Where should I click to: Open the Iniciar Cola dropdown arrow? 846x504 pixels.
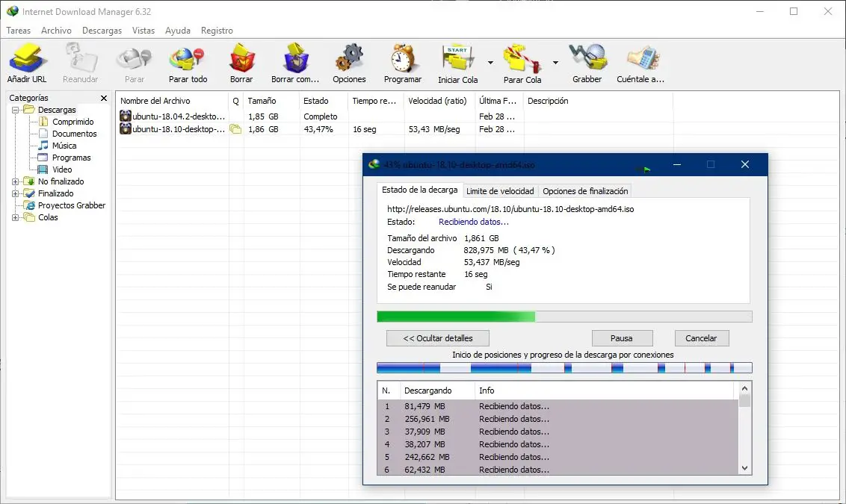(x=490, y=63)
